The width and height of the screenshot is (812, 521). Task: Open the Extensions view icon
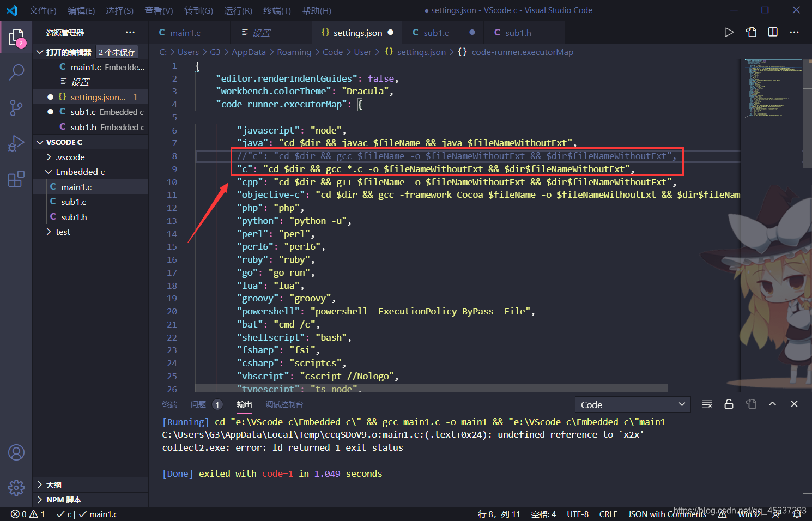pyautogui.click(x=16, y=179)
